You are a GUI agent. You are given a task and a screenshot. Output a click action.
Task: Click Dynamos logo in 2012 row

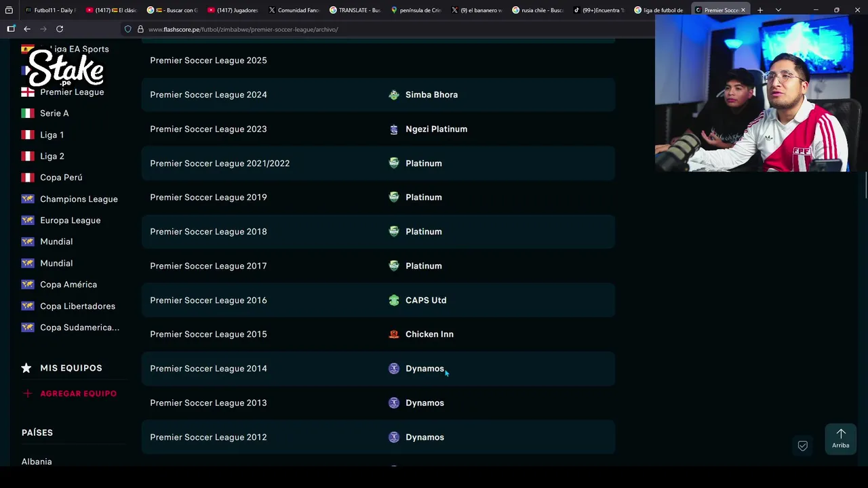[x=394, y=437]
